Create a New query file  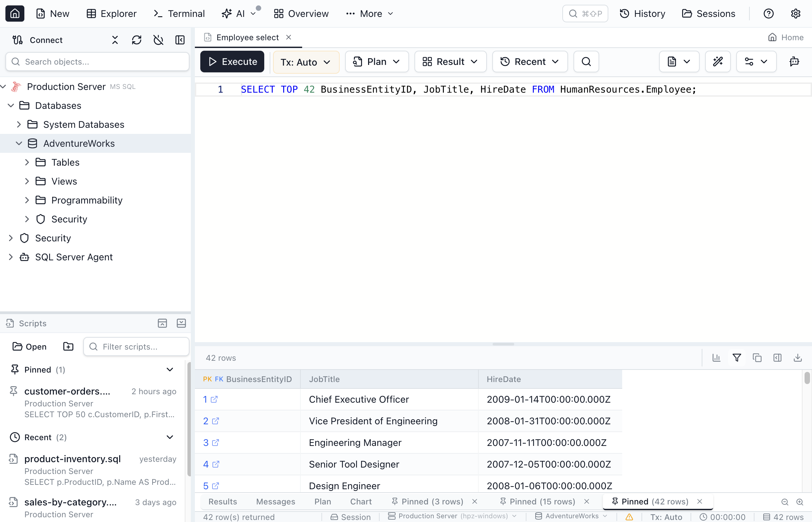pyautogui.click(x=52, y=14)
